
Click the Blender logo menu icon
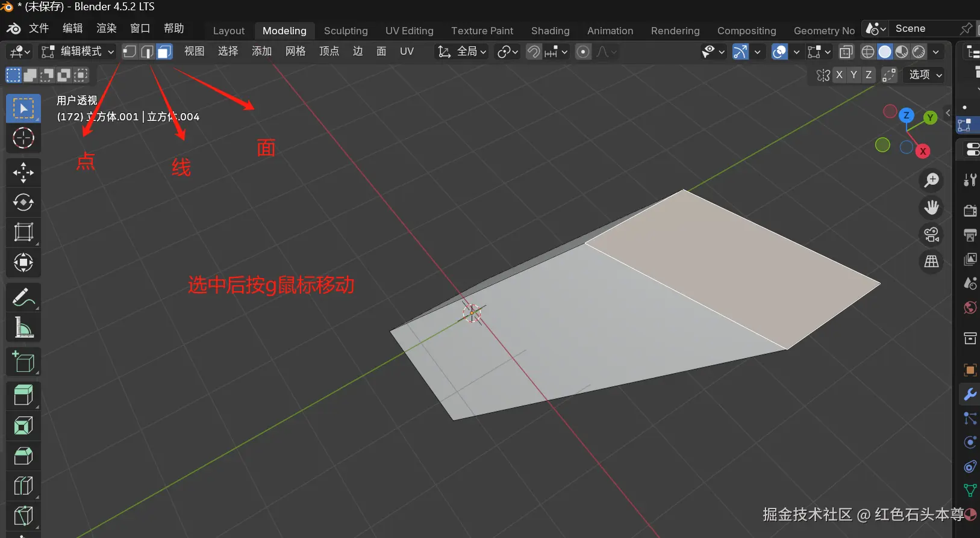(x=13, y=28)
